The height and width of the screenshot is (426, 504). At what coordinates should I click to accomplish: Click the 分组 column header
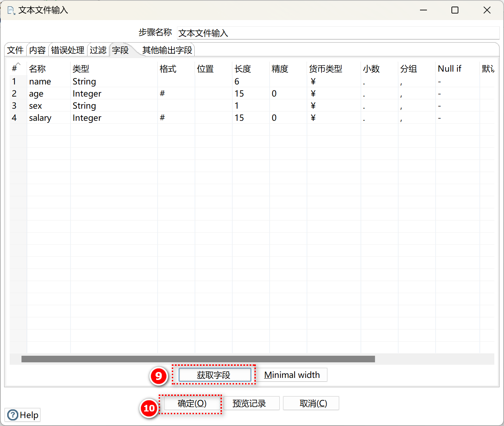coord(417,69)
